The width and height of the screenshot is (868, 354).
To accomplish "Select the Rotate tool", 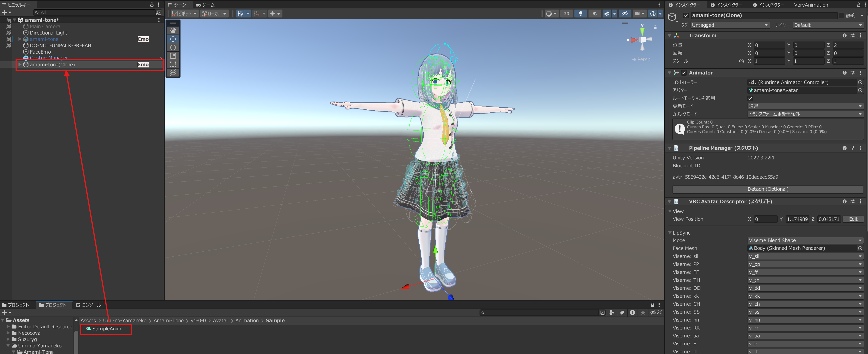I will pos(173,47).
